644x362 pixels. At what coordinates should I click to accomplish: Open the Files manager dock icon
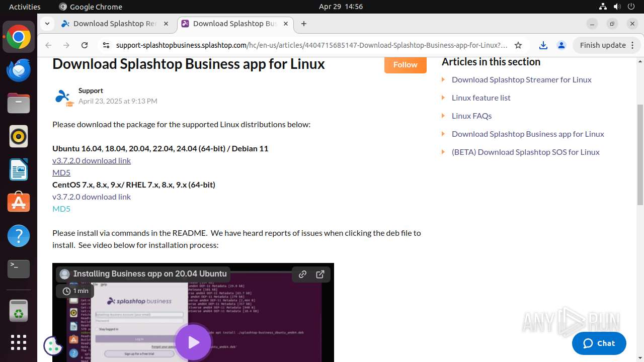(19, 103)
